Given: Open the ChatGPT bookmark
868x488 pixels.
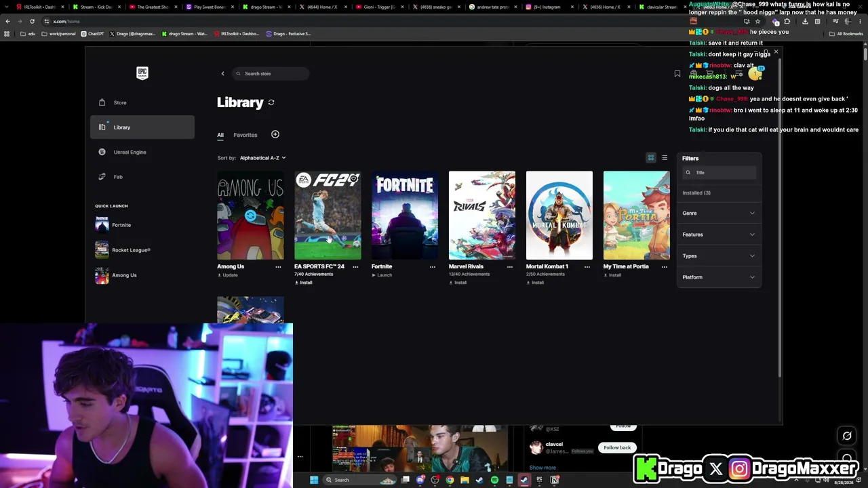Looking at the screenshot, I should point(93,34).
